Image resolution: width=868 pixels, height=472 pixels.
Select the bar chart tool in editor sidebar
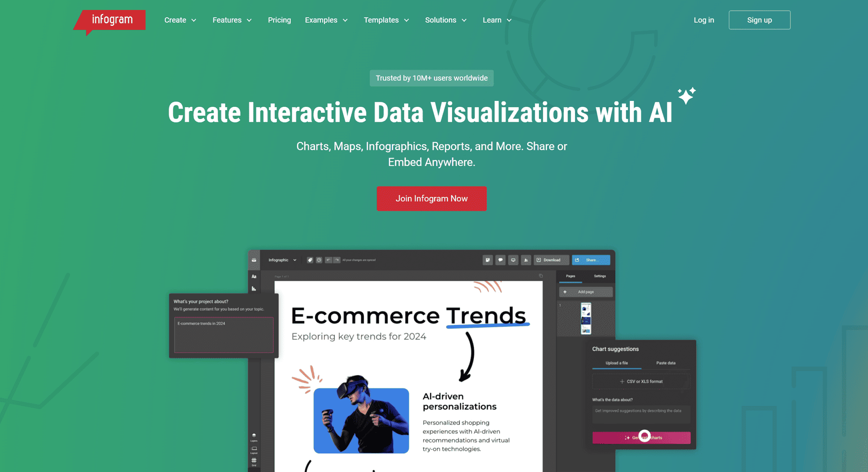254,289
